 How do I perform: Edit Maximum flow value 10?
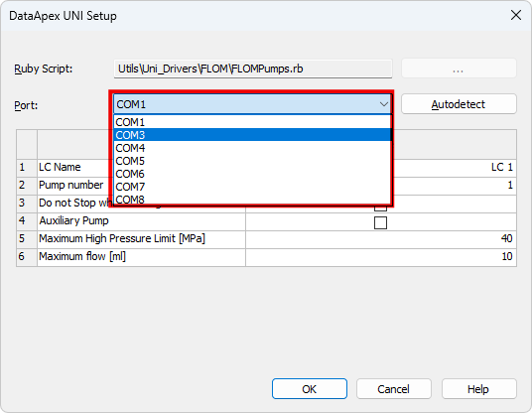tap(507, 256)
